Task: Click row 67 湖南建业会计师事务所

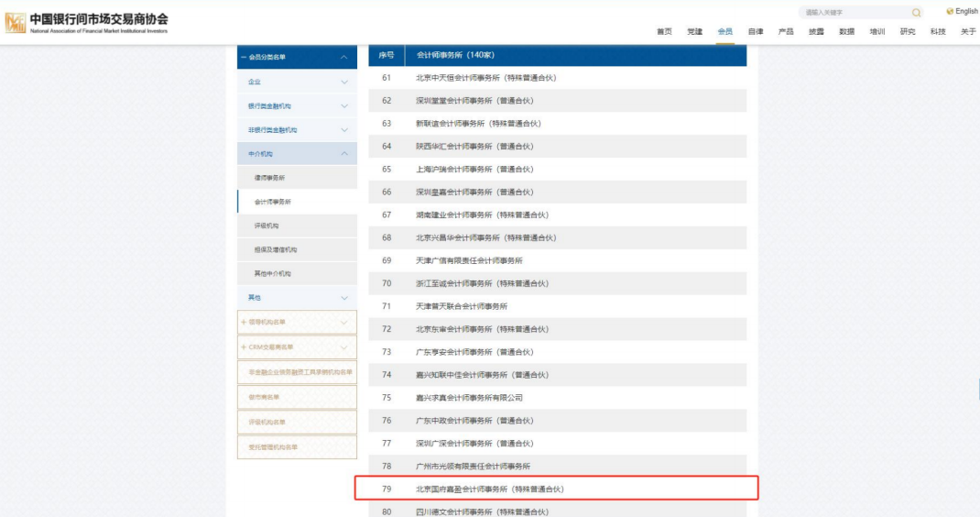Action: point(558,214)
